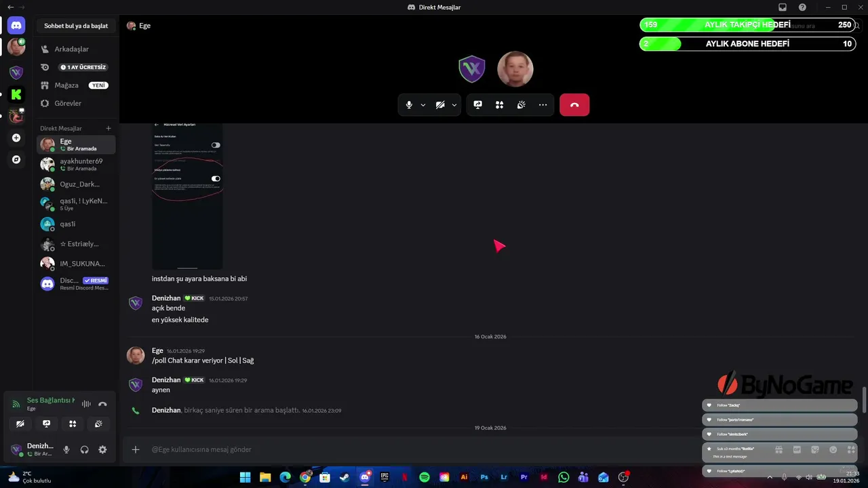
Task: Open soundboard in the call controls
Action: tap(521, 105)
